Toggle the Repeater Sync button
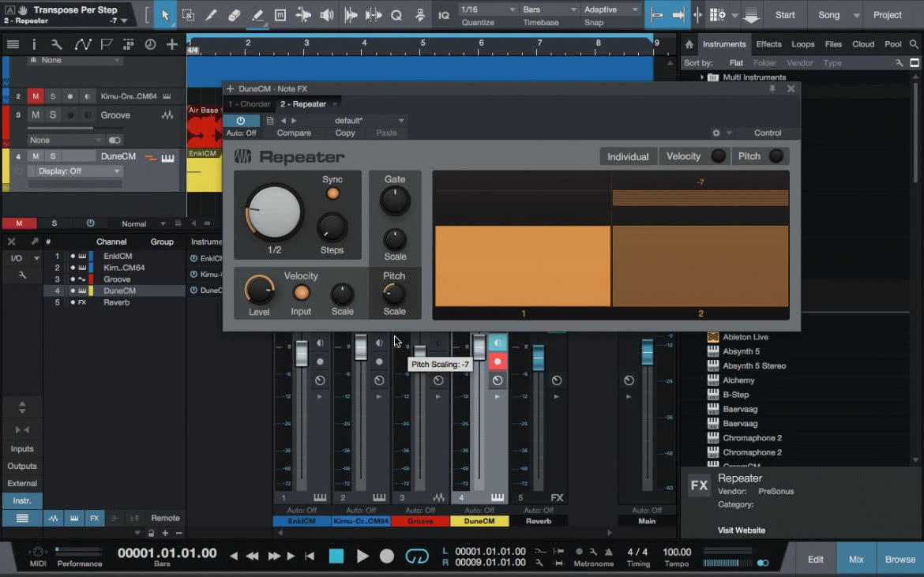 pos(333,193)
